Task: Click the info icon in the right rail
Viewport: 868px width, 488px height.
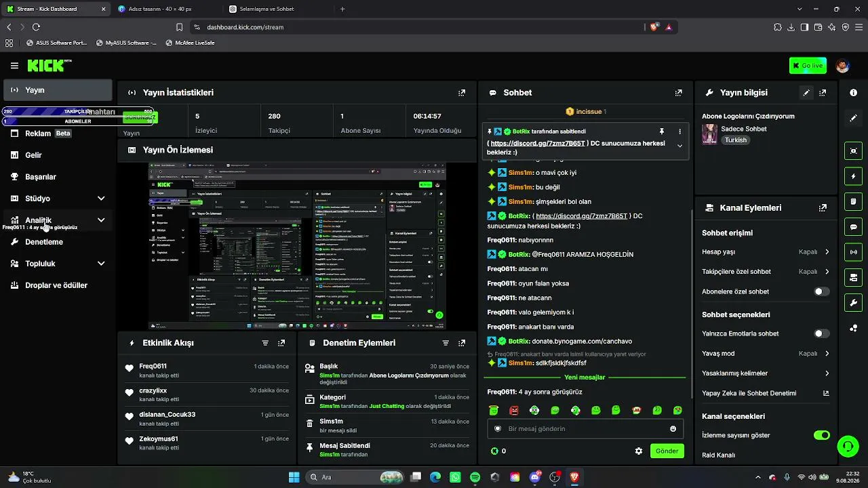Action: pyautogui.click(x=853, y=92)
